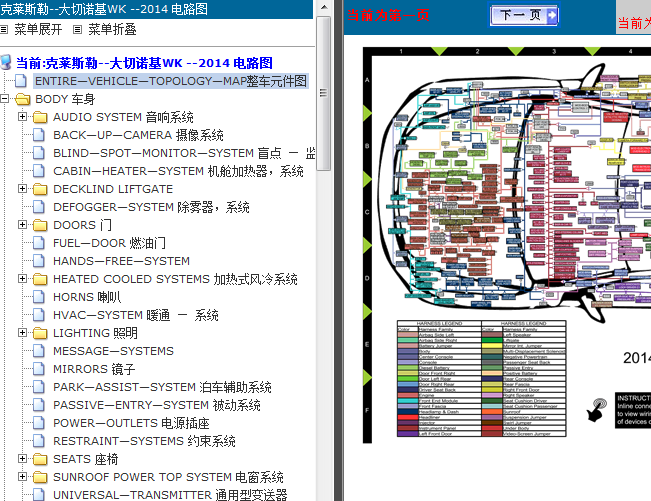
Task: Select CABIN—HEATER—SYSTEM 机舱加热器 entry
Action: coord(178,171)
